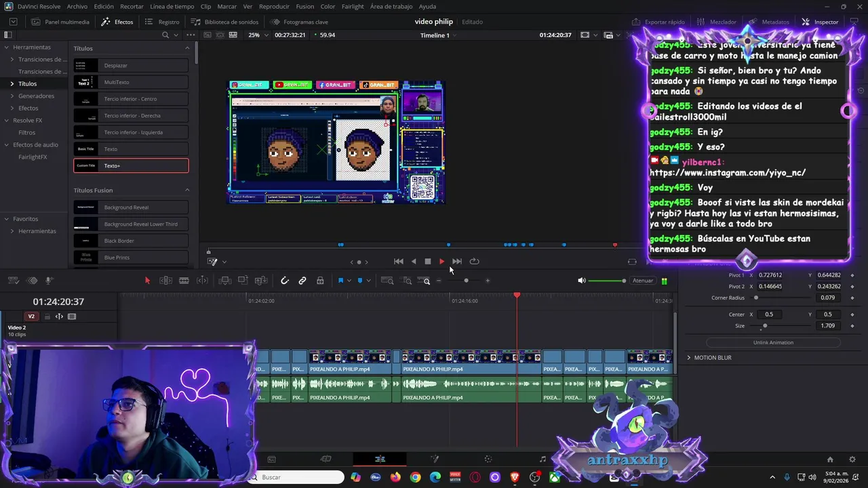
Task: Expand Transiciones de tree arrow
Action: [12, 59]
